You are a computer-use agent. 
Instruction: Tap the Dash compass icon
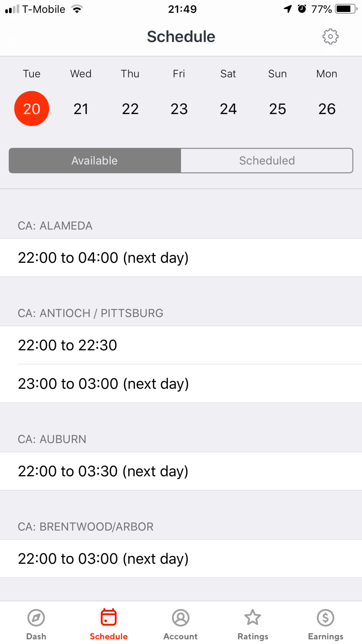36,618
